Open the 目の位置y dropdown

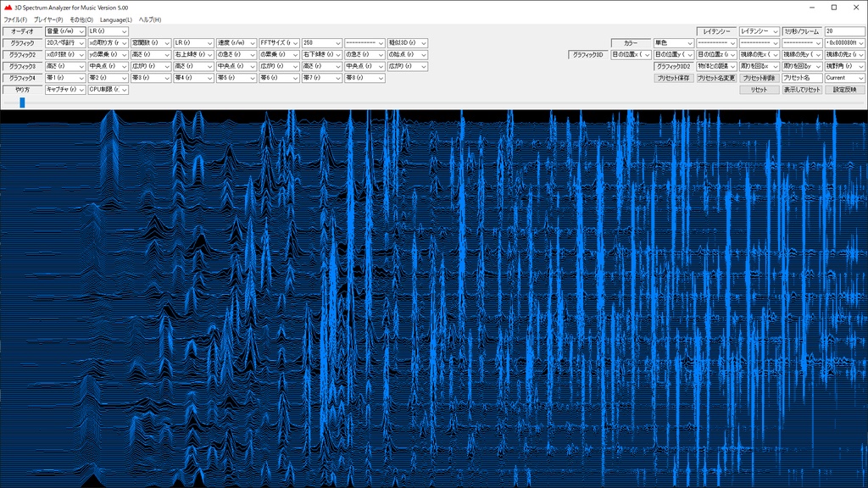(674, 55)
